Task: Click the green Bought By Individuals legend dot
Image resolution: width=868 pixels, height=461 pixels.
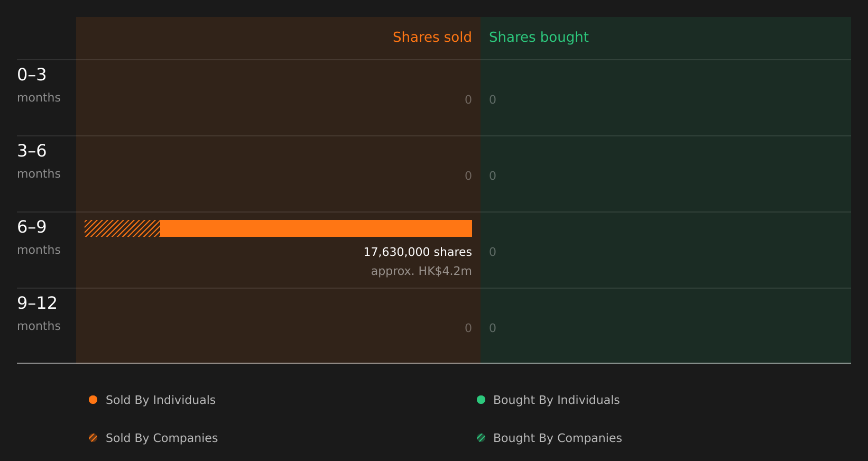Action: coord(481,400)
